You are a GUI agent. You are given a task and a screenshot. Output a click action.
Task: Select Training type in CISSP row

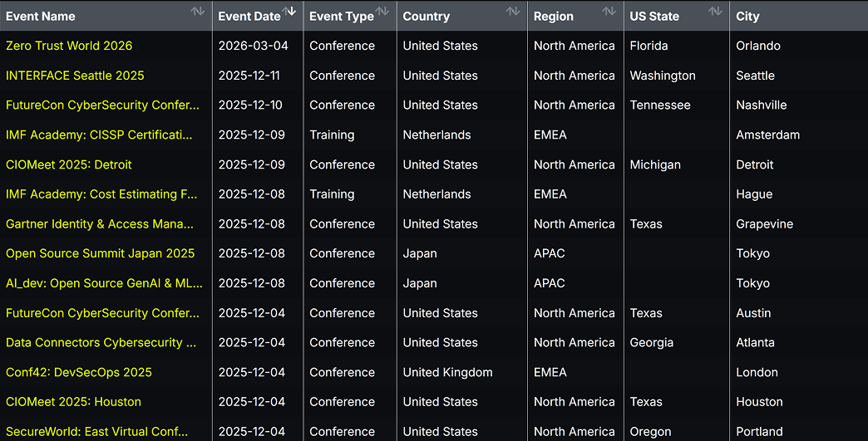(x=332, y=135)
